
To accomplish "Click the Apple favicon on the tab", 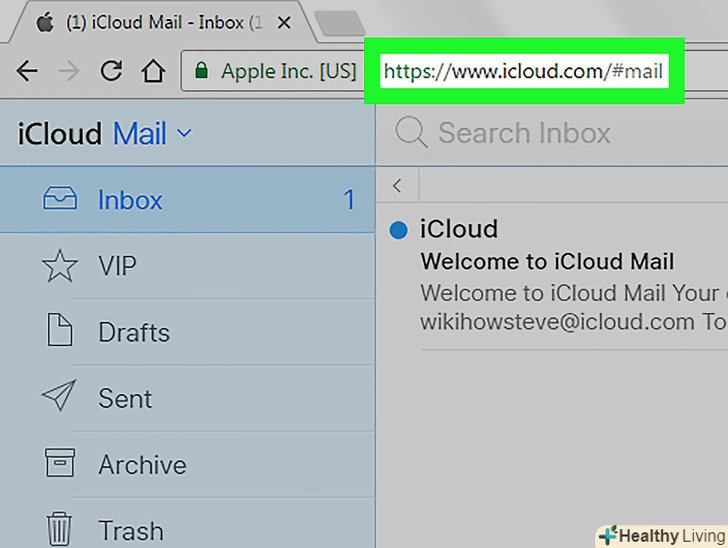I will point(45,22).
